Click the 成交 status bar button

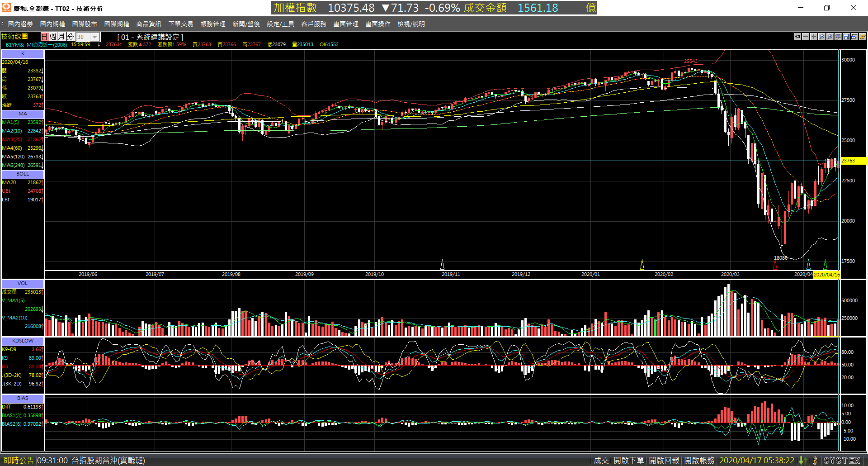[x=601, y=461]
